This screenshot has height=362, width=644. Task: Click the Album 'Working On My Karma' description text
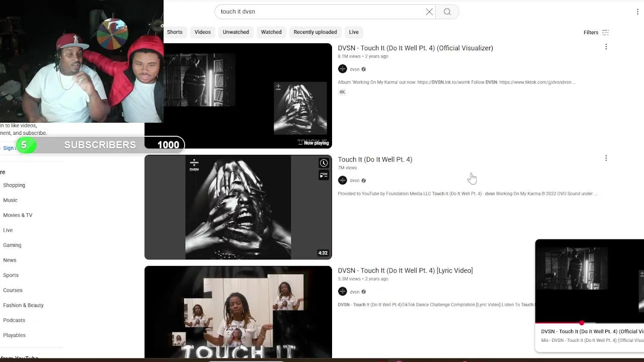tap(456, 82)
